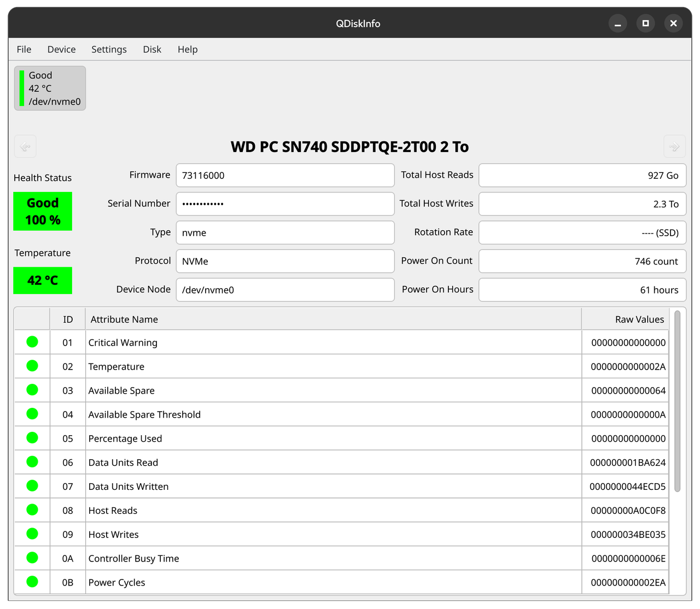Click raw value 0000000000006E
This screenshot has width=700, height=609.
coord(629,559)
